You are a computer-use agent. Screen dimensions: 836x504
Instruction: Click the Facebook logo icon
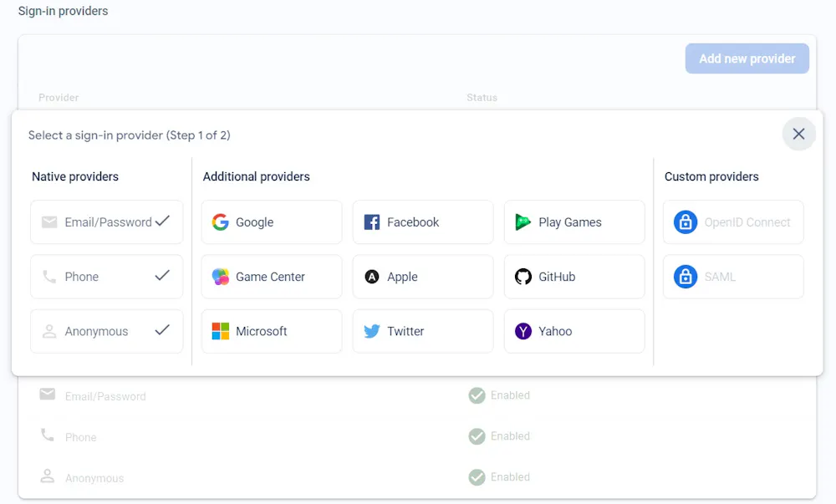(372, 222)
